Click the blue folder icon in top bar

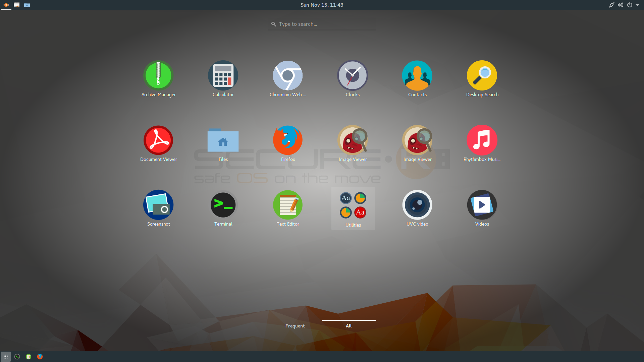point(27,5)
